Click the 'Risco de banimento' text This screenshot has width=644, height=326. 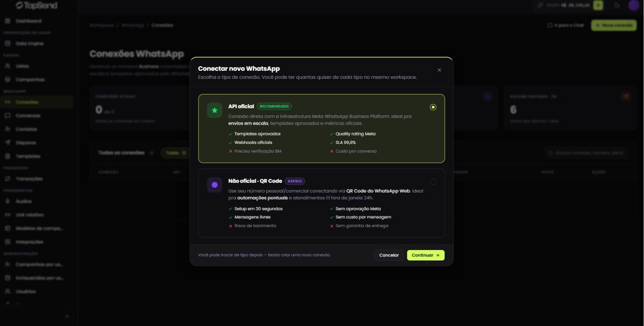[x=255, y=226]
